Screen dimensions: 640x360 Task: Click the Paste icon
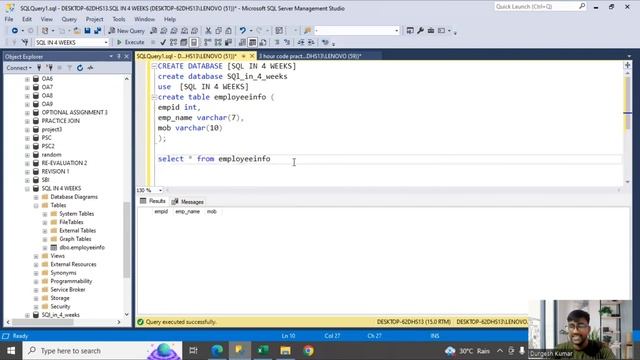(x=229, y=31)
